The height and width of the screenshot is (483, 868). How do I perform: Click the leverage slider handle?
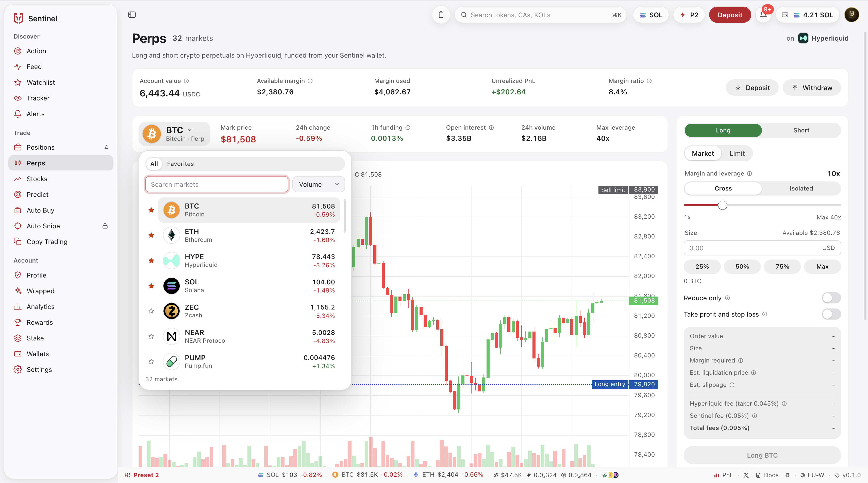pyautogui.click(x=722, y=205)
